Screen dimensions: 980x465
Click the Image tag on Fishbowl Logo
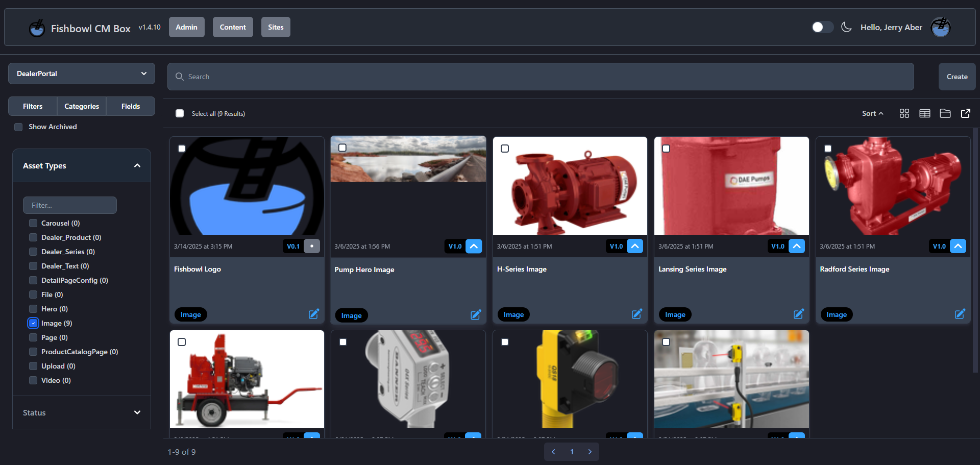click(191, 314)
